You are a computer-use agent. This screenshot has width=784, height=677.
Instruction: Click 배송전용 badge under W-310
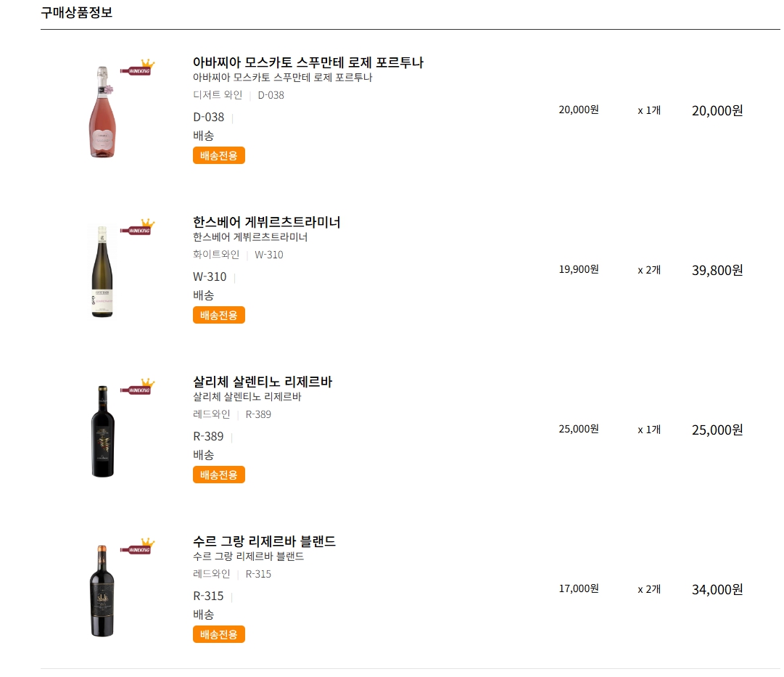tap(219, 315)
